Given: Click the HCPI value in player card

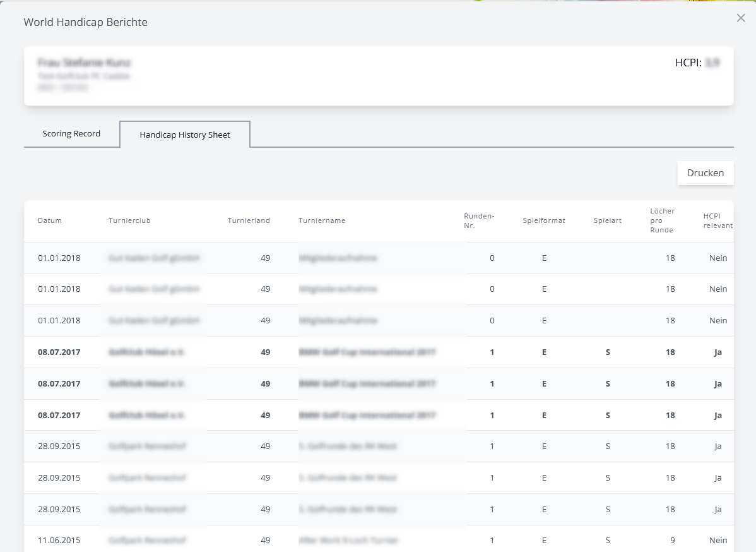Looking at the screenshot, I should click(x=712, y=63).
